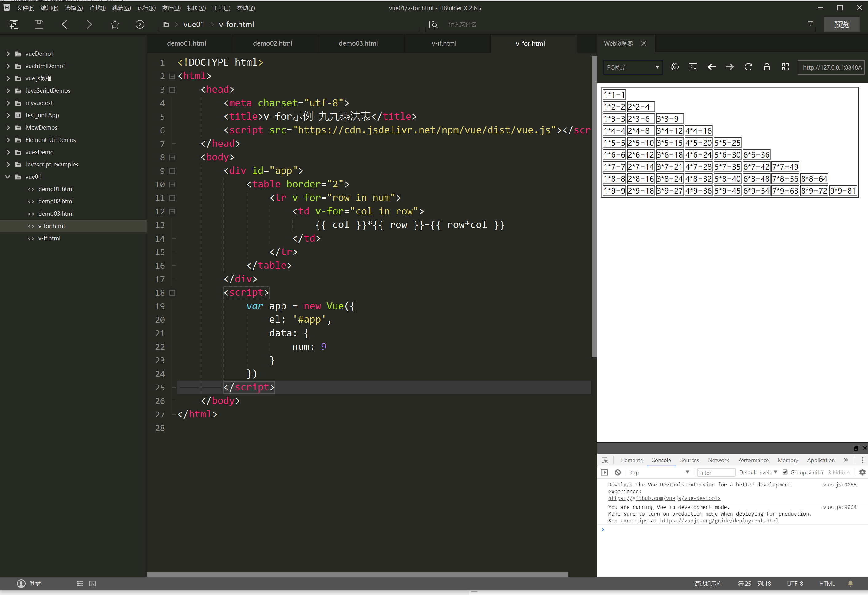
Task: Click the element inspector picker icon
Action: click(x=605, y=460)
